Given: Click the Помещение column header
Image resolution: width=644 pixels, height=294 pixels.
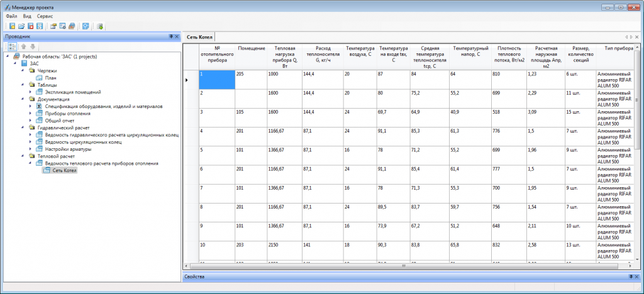Looking at the screenshot, I should (251, 56).
